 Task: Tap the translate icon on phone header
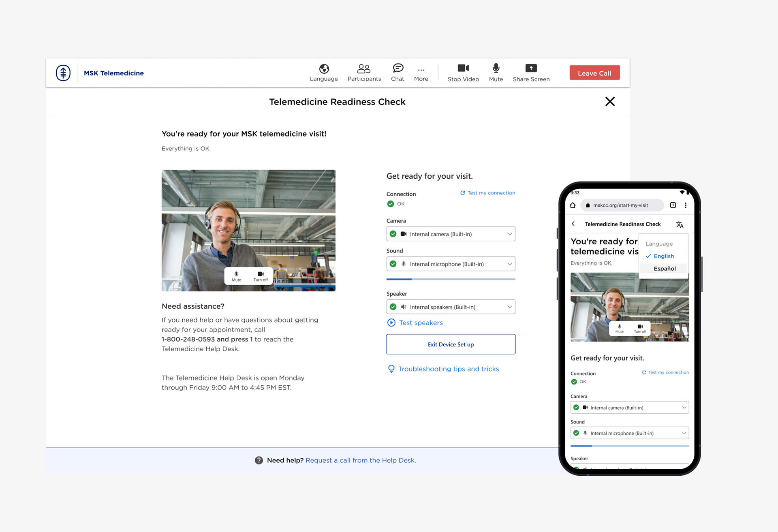tap(680, 224)
